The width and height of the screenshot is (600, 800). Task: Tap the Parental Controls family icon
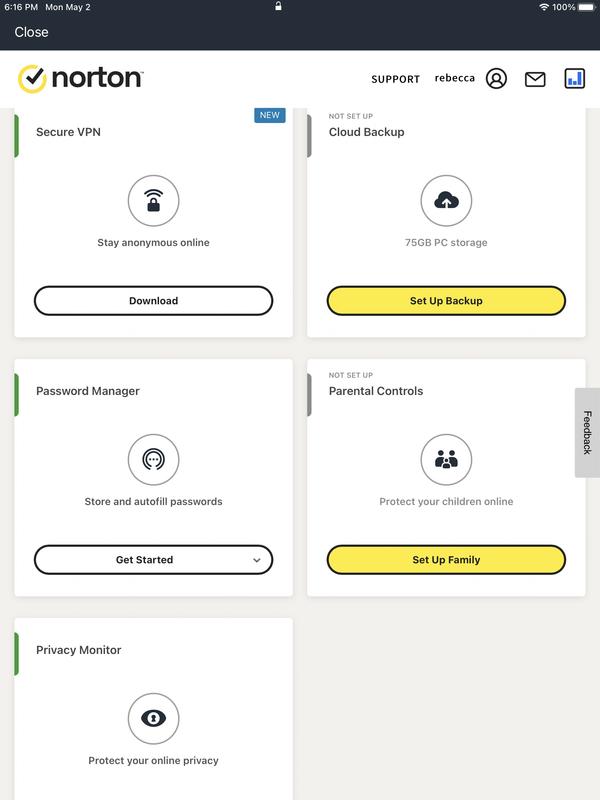(446, 460)
